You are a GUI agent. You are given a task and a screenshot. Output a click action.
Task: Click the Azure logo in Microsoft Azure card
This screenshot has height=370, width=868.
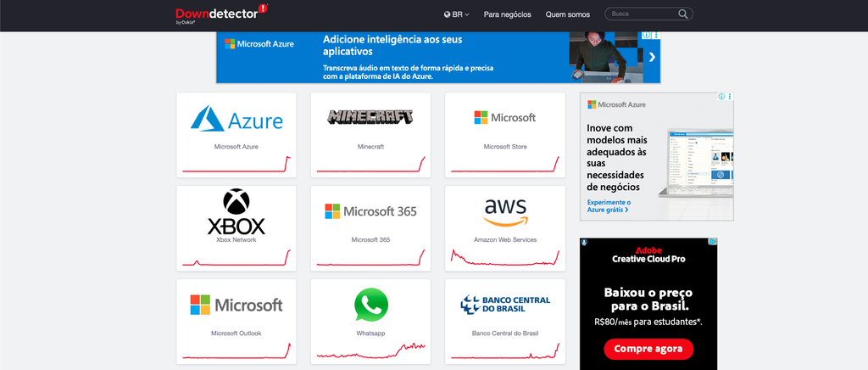tap(236, 119)
